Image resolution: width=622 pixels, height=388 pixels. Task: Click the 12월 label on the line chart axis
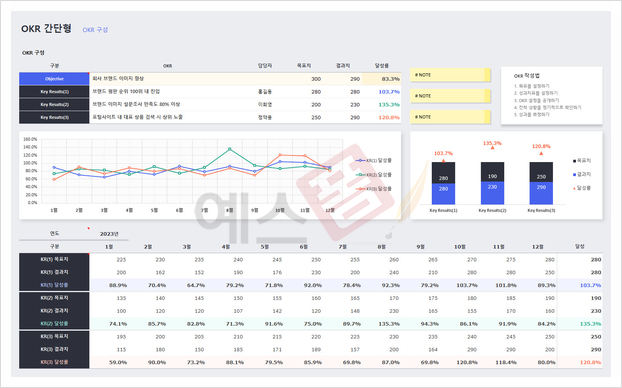330,210
